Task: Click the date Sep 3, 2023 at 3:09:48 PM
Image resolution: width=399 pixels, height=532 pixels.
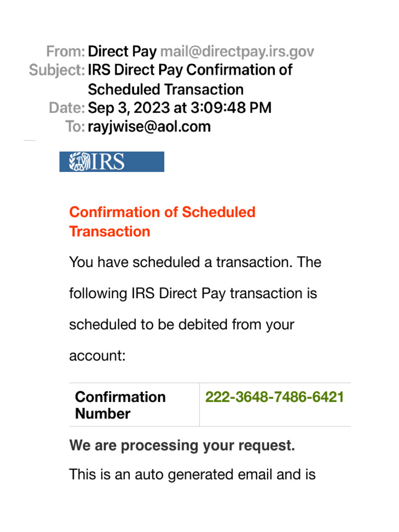Action: pos(180,108)
